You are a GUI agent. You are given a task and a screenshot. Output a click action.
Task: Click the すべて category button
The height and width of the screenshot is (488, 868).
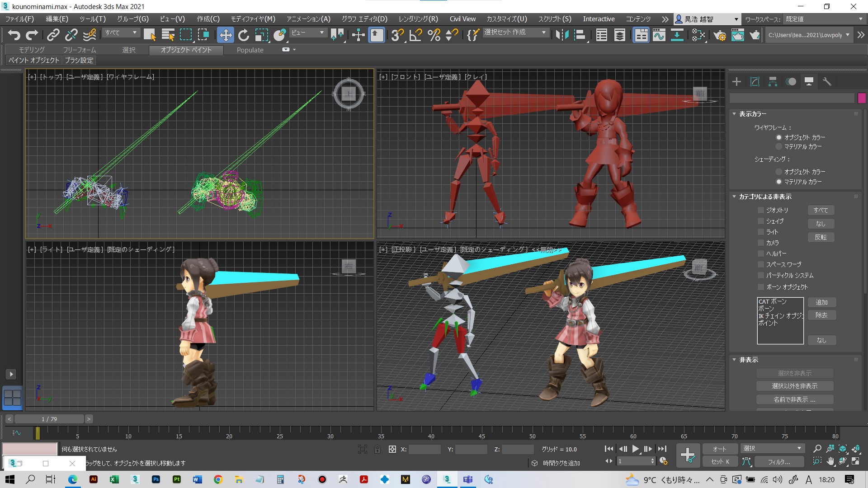(821, 210)
